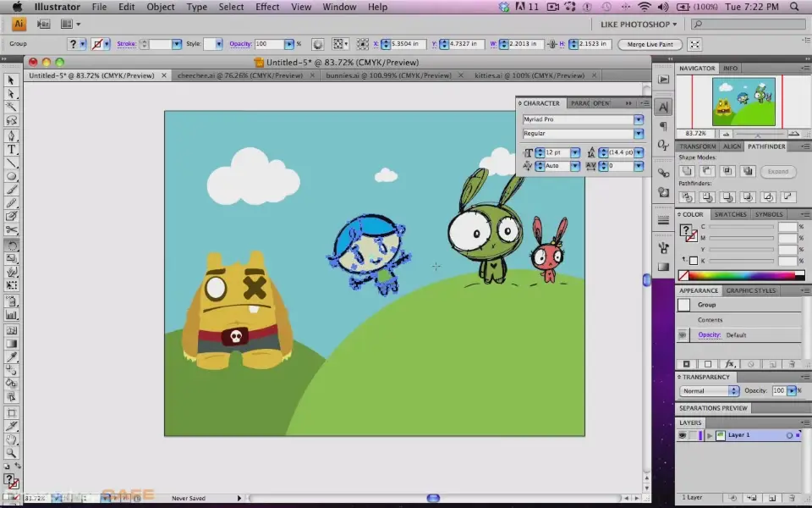
Task: Open the Arrange Documents dropdown
Action: [70, 24]
